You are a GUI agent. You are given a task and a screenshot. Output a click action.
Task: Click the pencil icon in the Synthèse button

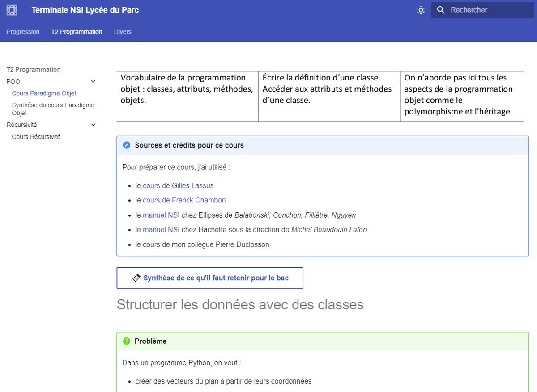136,278
